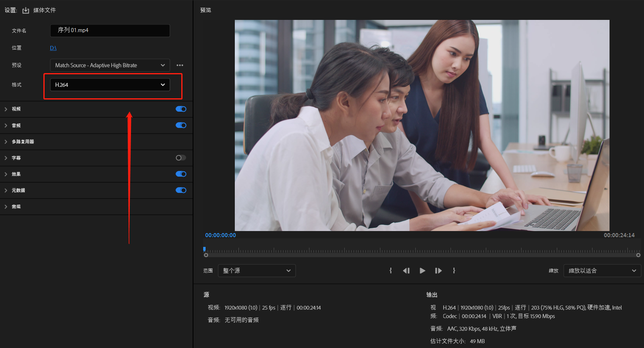Set out point with right brace

(x=454, y=270)
